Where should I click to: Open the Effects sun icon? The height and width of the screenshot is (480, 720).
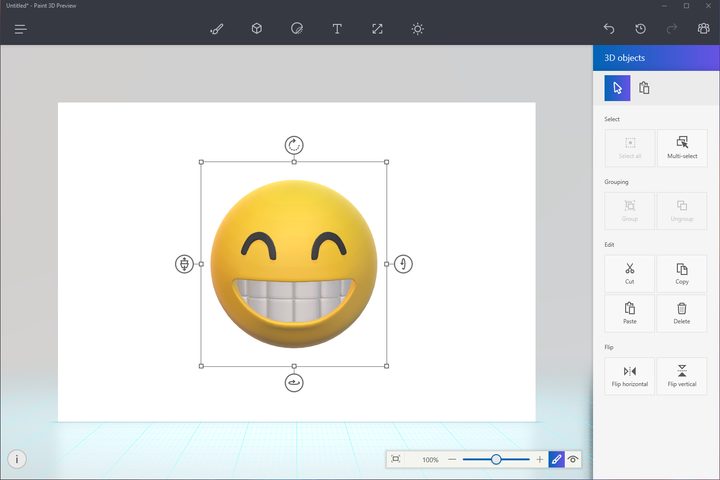click(x=417, y=29)
